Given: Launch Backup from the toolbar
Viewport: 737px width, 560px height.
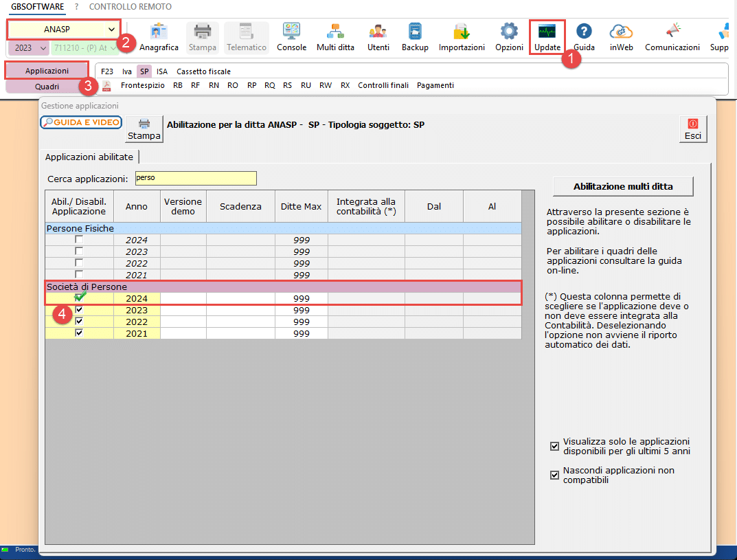Looking at the screenshot, I should coord(415,37).
